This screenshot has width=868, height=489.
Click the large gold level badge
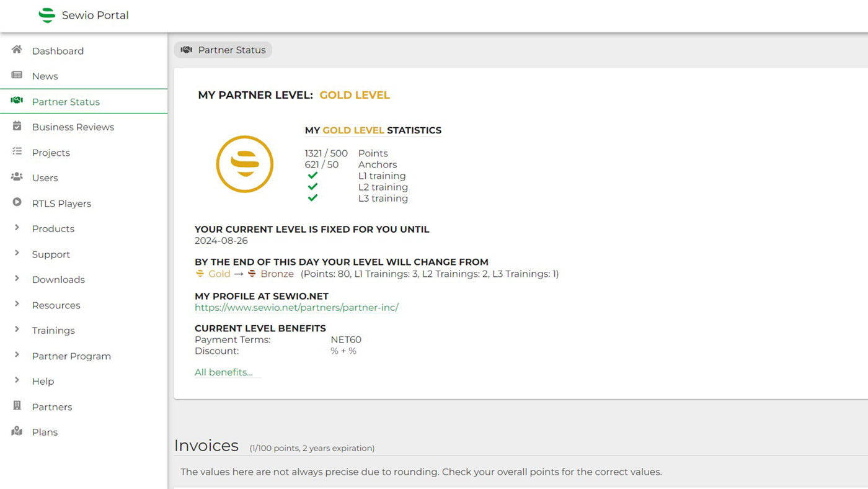[245, 164]
